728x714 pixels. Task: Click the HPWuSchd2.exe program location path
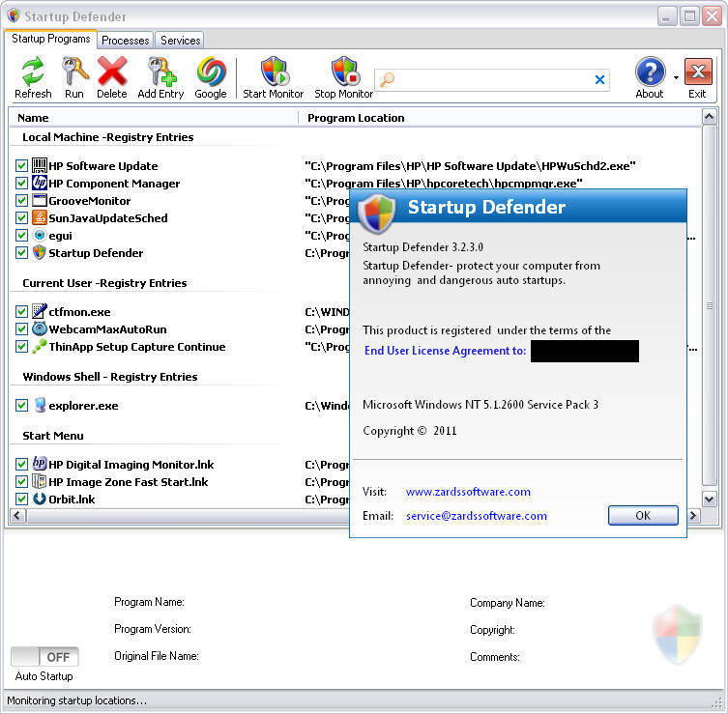(470, 166)
